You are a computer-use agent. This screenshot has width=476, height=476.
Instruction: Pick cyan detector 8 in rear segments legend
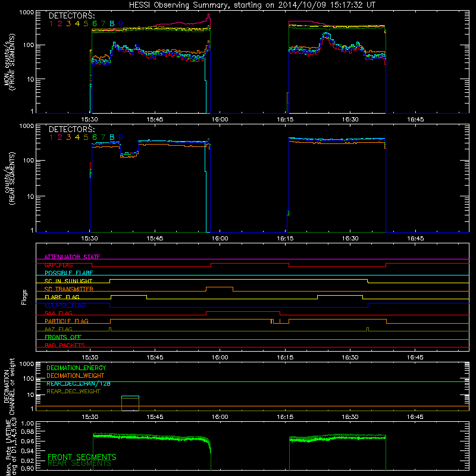(x=112, y=137)
